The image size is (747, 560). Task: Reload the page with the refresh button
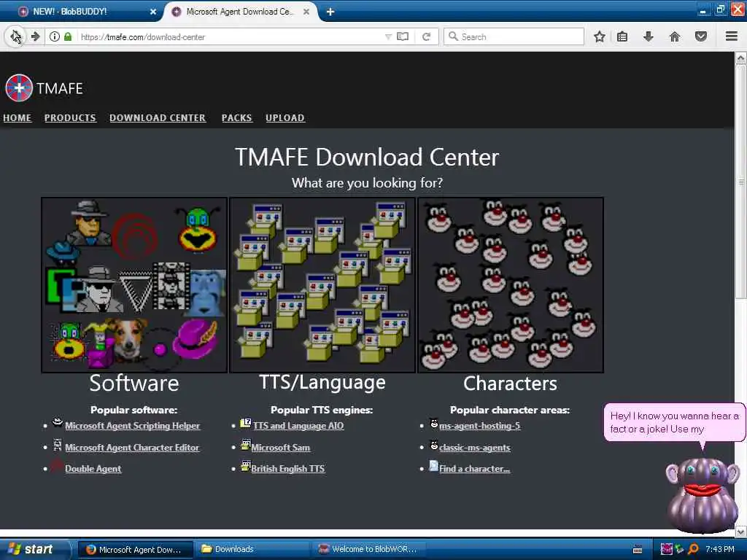click(x=426, y=36)
